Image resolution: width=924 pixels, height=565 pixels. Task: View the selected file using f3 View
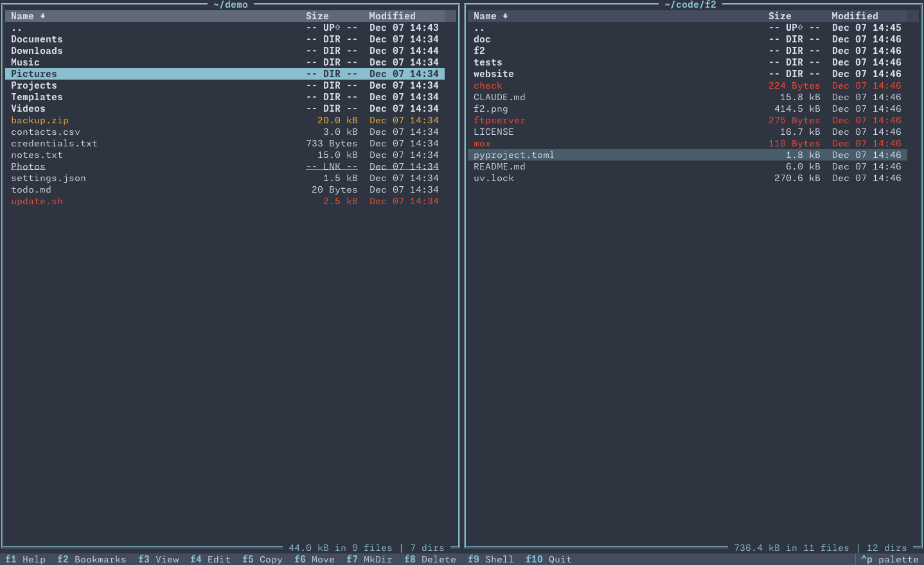(158, 559)
